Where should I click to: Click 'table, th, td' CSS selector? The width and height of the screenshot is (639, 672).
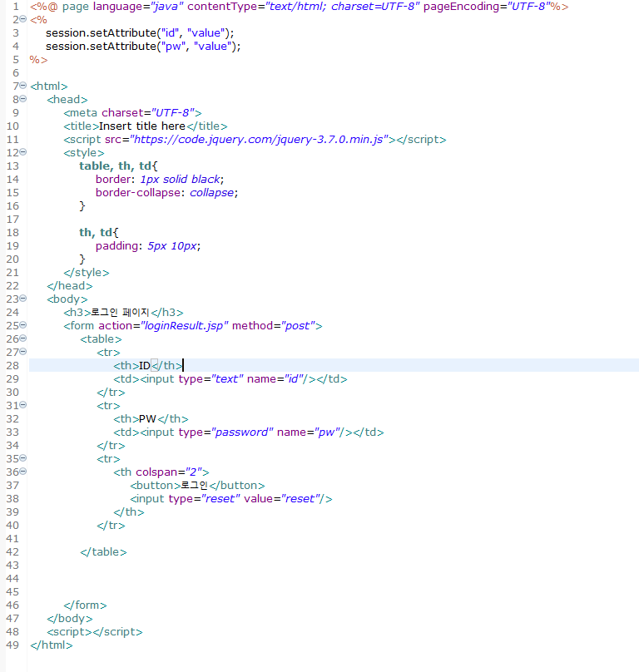(115, 166)
